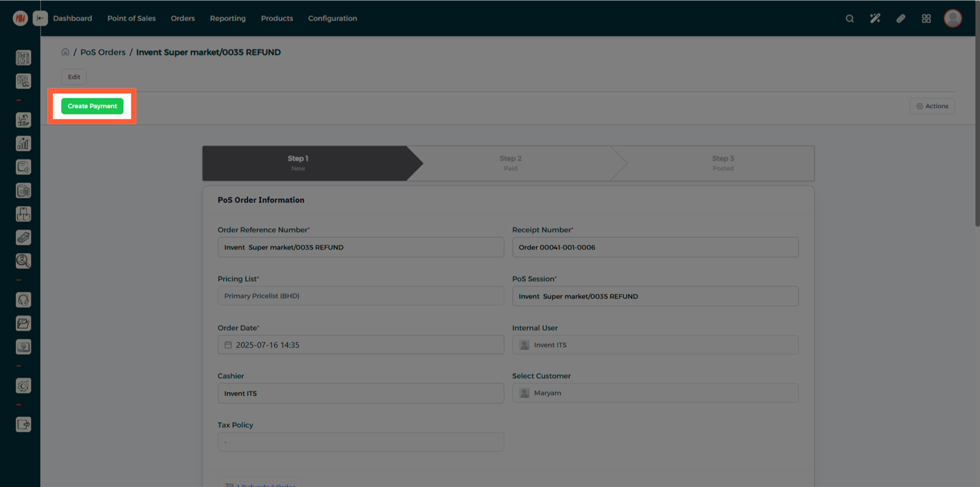Open the apps grid icon

pyautogui.click(x=926, y=18)
